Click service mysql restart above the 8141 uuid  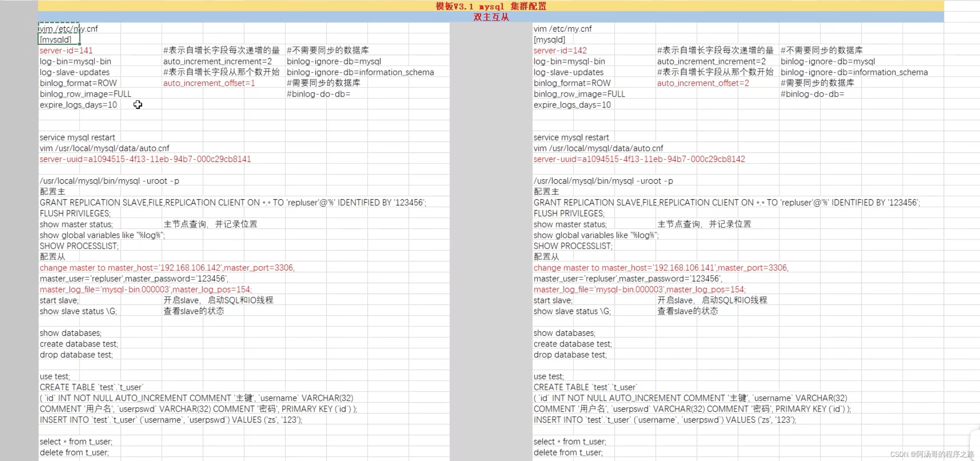point(77,137)
